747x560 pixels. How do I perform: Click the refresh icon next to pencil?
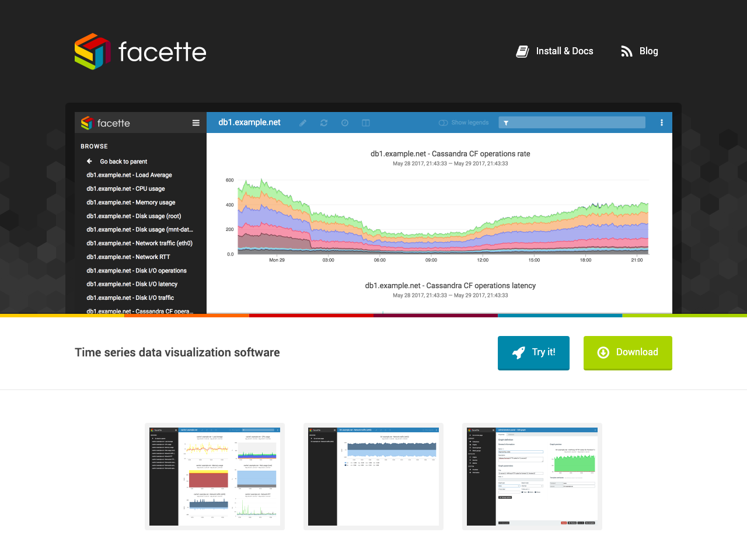click(x=324, y=123)
